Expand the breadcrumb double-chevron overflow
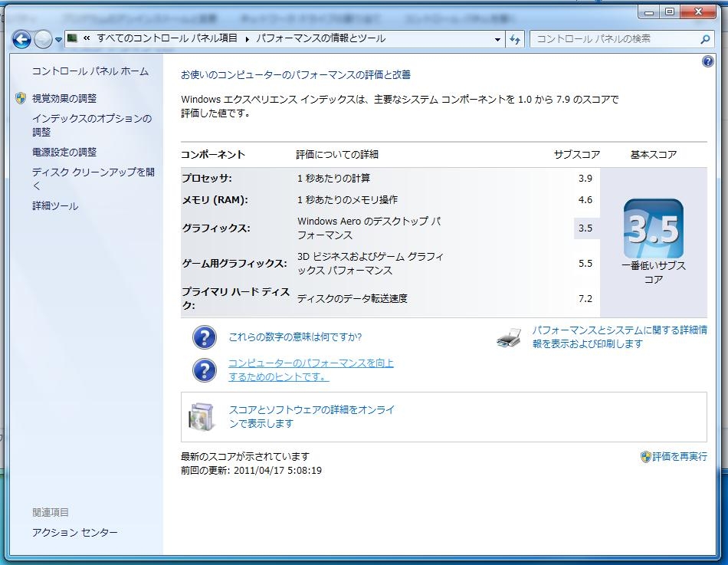Screen dimensions: 728x565 [87, 38]
